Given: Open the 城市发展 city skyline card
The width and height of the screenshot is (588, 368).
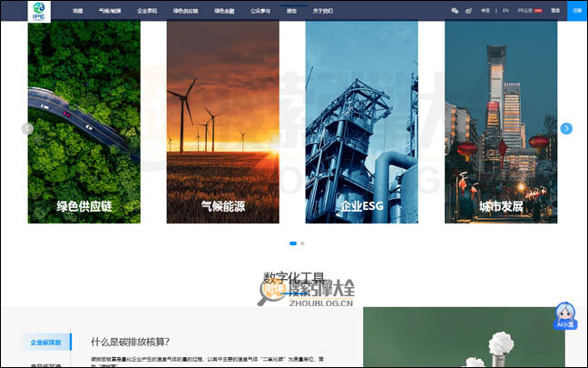Looking at the screenshot, I should (501, 122).
